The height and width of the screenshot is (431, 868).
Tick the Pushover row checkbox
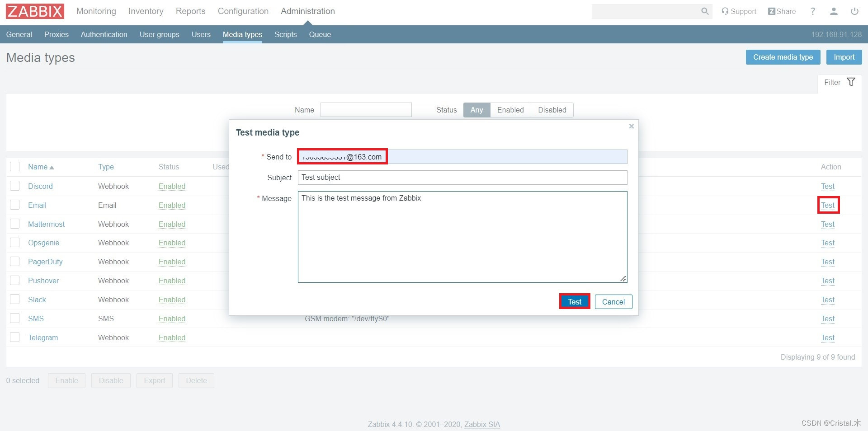click(x=14, y=280)
